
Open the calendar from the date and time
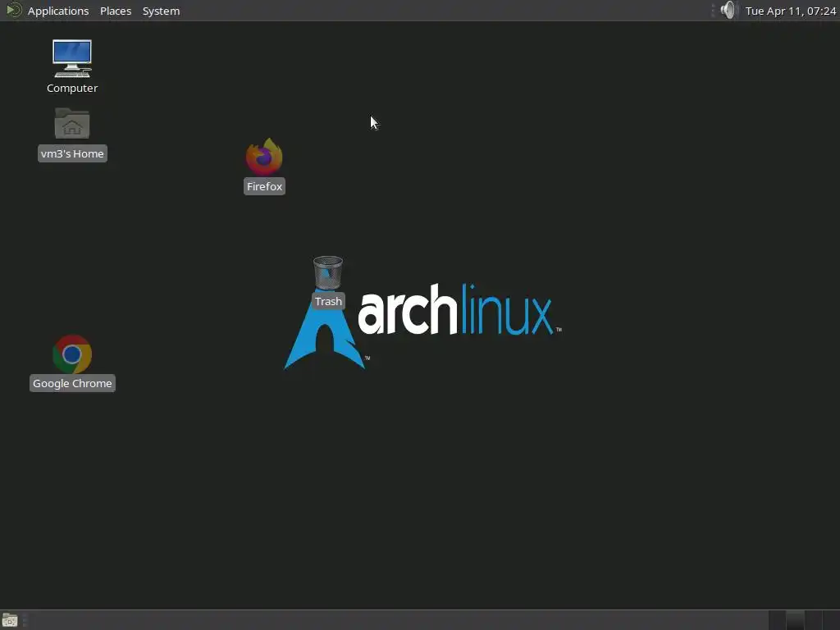point(790,11)
